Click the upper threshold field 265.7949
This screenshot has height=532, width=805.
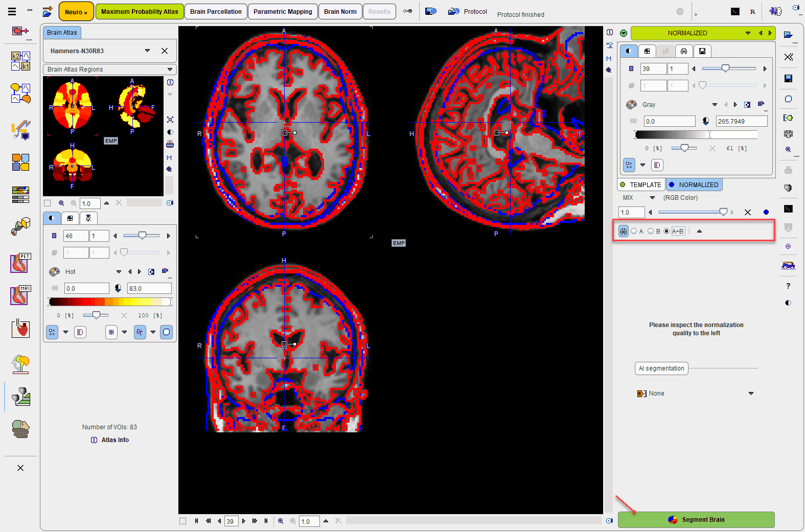click(x=742, y=121)
